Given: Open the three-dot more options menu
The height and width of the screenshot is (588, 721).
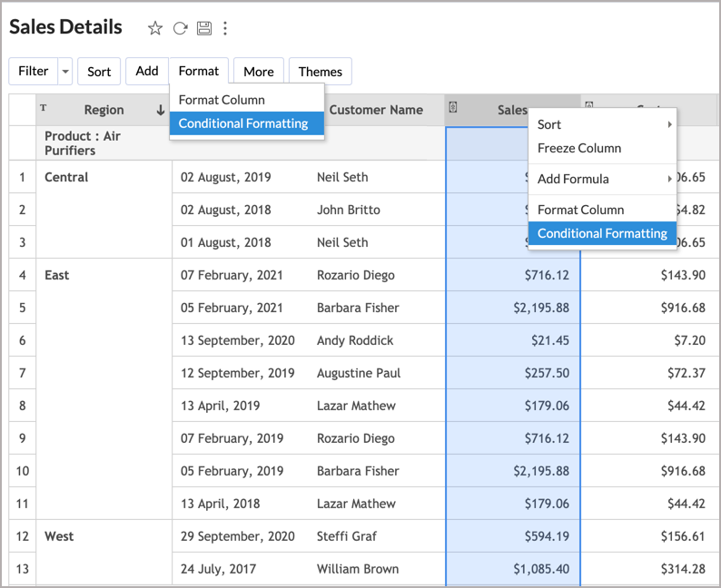Looking at the screenshot, I should click(225, 28).
